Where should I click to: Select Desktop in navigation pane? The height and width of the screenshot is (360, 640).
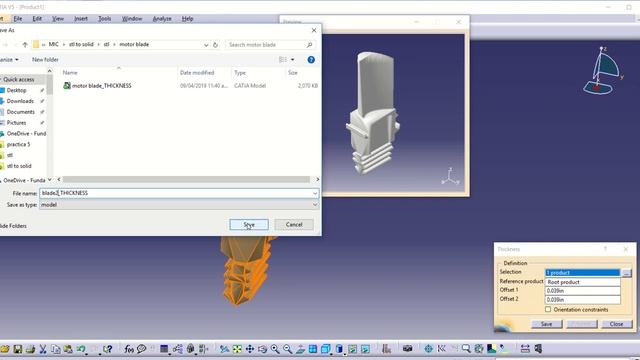(16, 90)
